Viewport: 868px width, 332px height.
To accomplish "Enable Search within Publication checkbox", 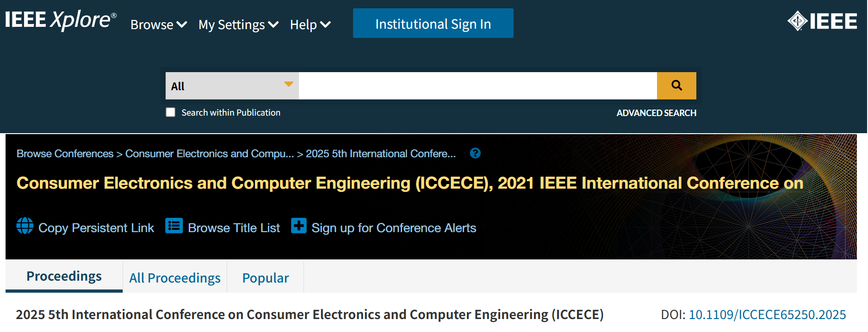I will (x=171, y=112).
